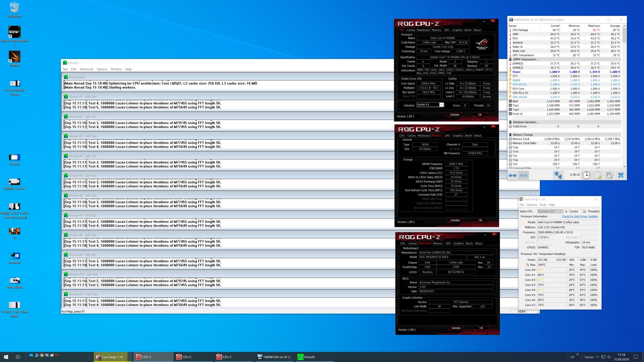Click HWiNFO collapse-columns inward arrows icon
644x362 pixels.
[524, 175]
